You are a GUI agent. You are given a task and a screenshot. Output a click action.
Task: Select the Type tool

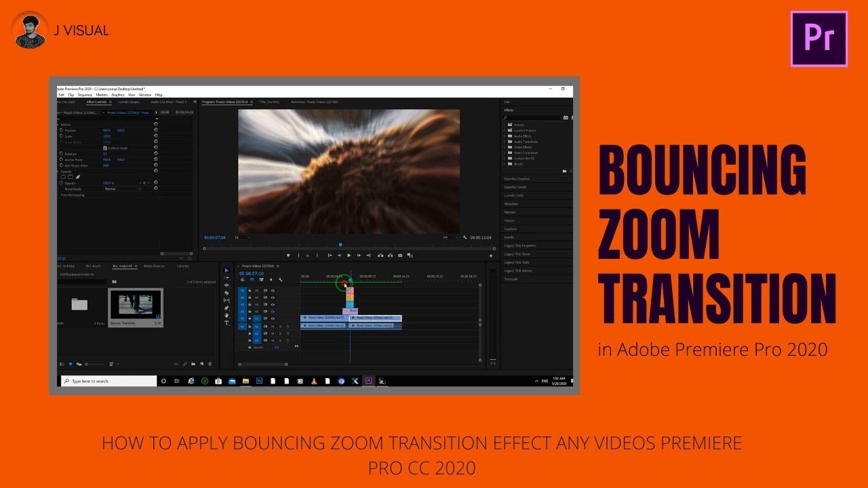[226, 323]
